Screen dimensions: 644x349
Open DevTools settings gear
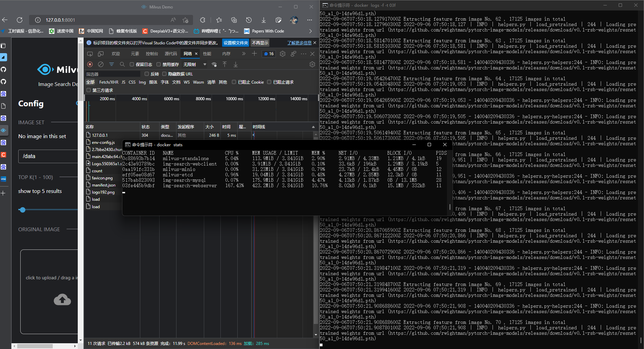[x=312, y=64]
